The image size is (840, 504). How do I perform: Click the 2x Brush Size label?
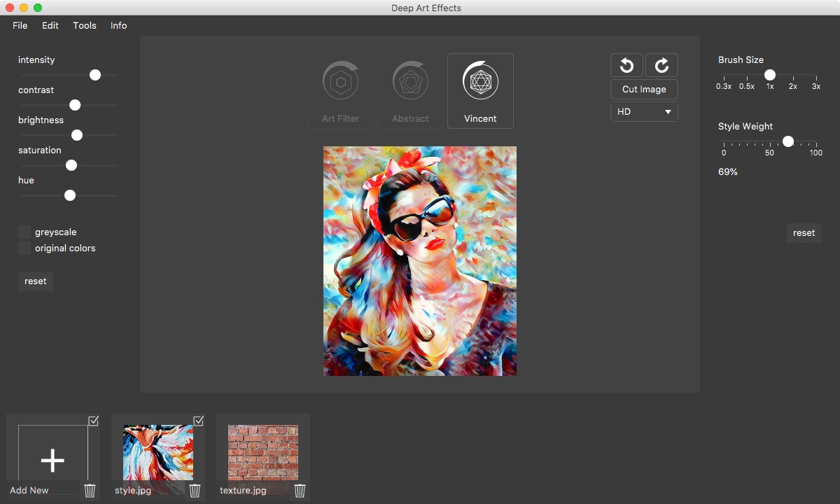pyautogui.click(x=793, y=87)
